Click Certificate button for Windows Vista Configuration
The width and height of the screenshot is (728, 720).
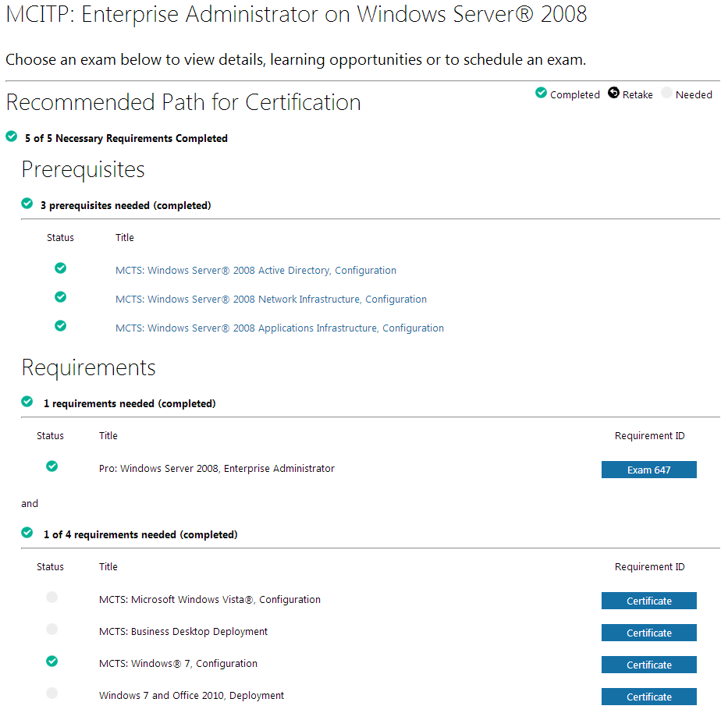[x=649, y=600]
